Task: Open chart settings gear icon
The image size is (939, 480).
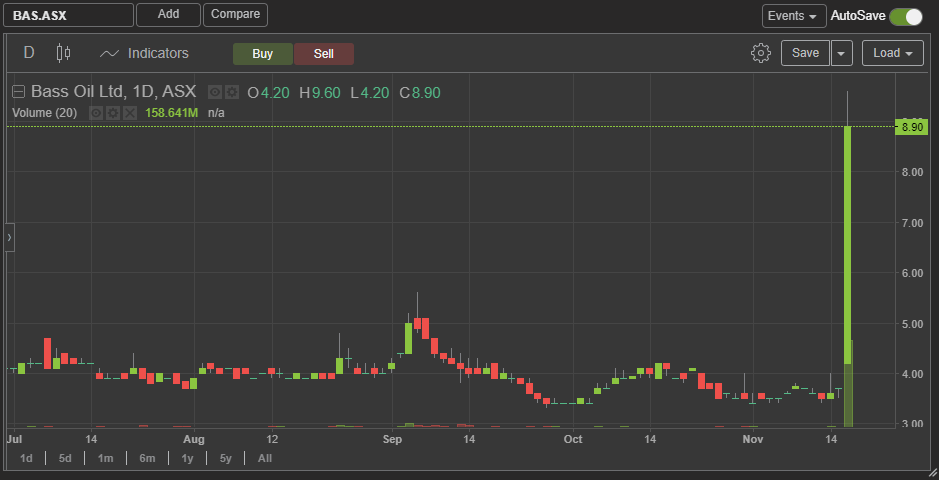Action: (x=761, y=53)
